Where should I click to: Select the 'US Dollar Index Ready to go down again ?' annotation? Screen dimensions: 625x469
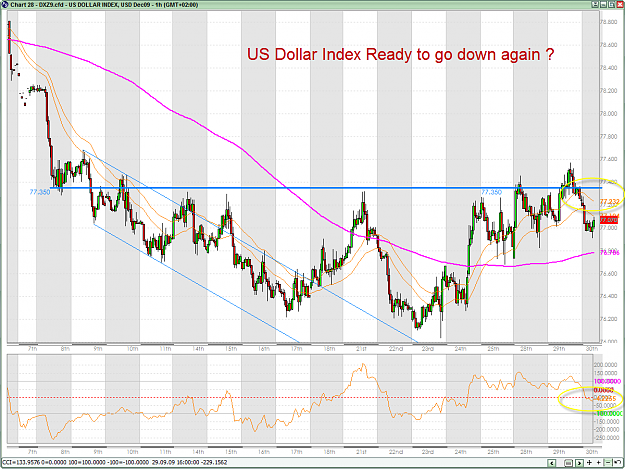400,54
